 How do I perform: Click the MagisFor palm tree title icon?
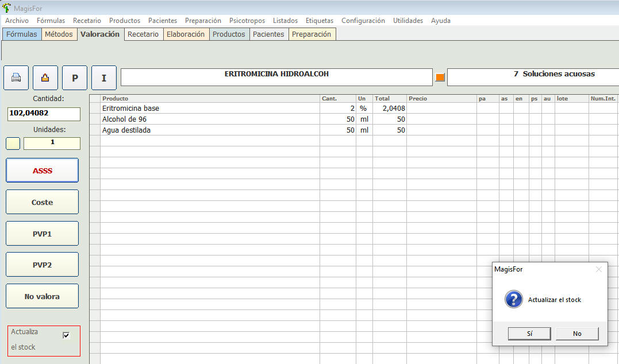7,8
